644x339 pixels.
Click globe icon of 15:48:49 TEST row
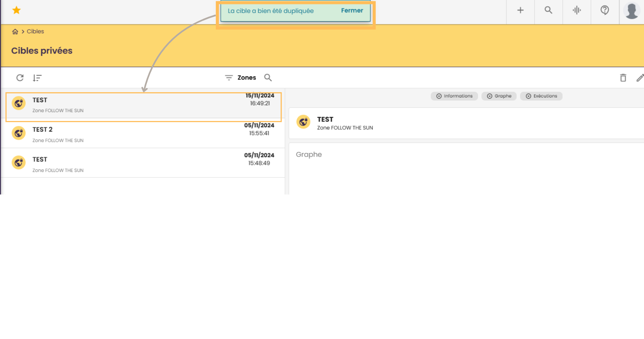pos(19,163)
